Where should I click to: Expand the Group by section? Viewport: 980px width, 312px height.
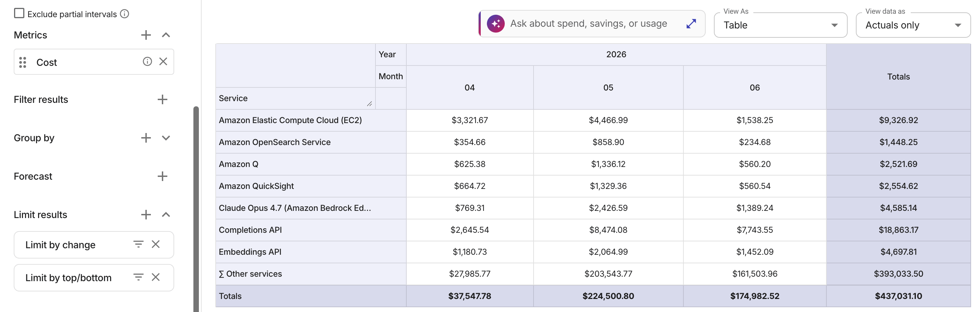click(166, 138)
